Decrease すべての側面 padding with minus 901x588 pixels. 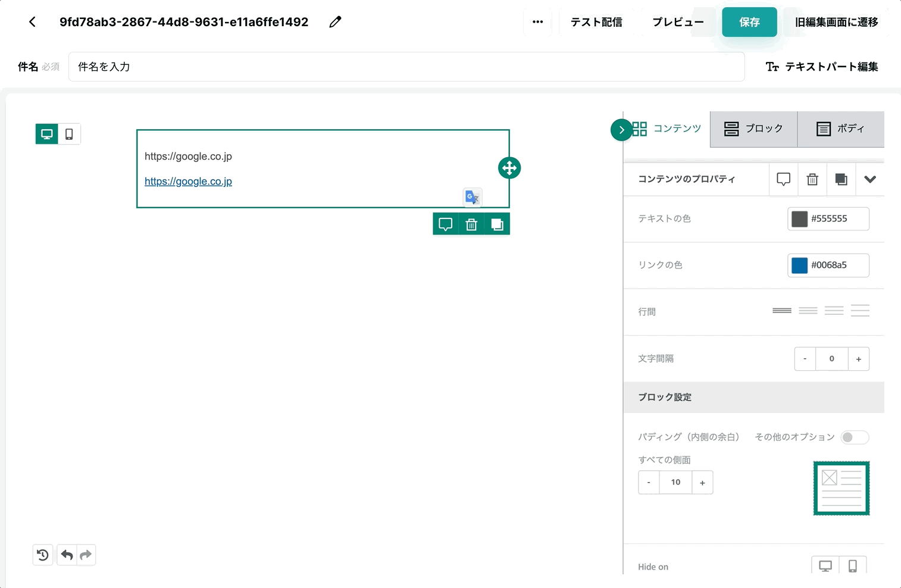coord(649,483)
